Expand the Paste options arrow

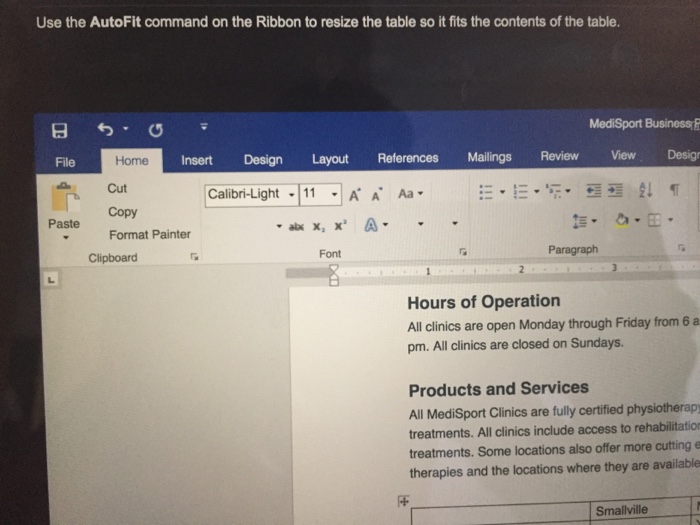pos(66,238)
